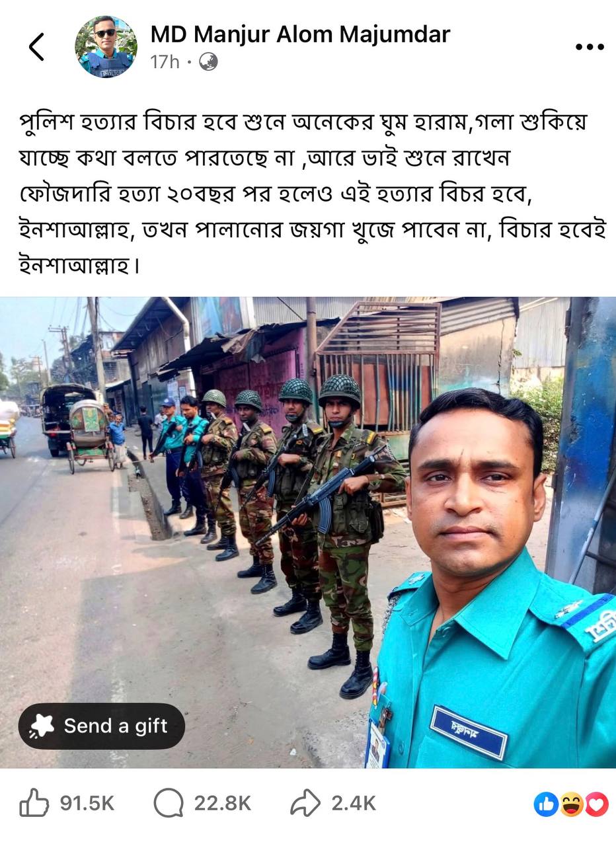Like the post with the thumbs-up icon
Viewport: 616px width, 846px height.
click(34, 804)
